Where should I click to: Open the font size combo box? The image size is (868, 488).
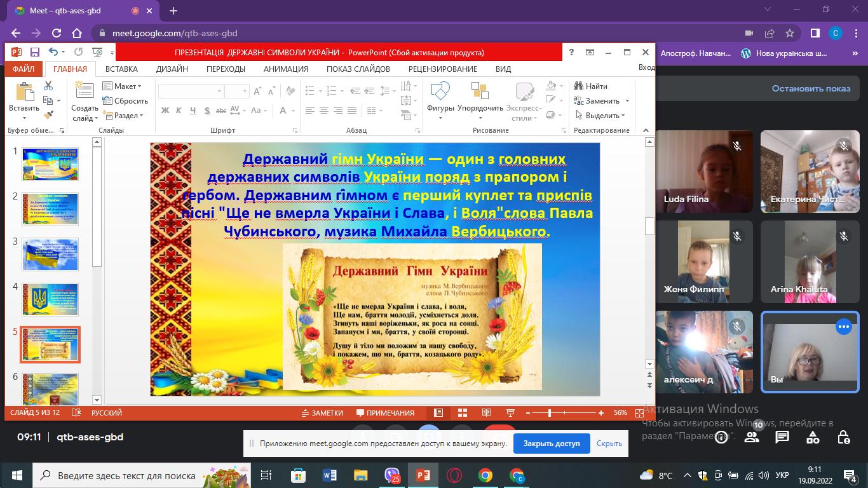point(236,91)
